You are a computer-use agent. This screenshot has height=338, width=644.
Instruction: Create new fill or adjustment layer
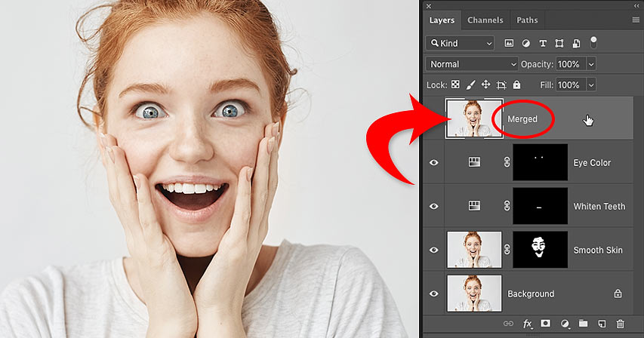[564, 324]
